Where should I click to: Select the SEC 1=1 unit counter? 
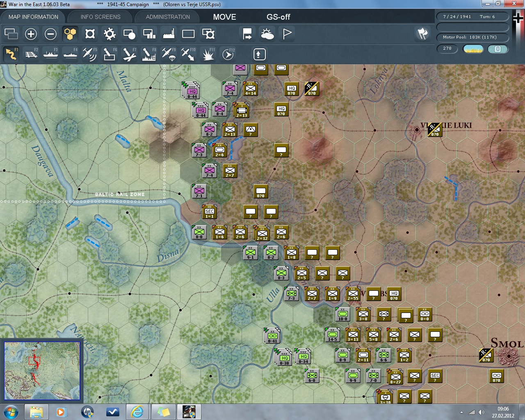[x=210, y=212]
